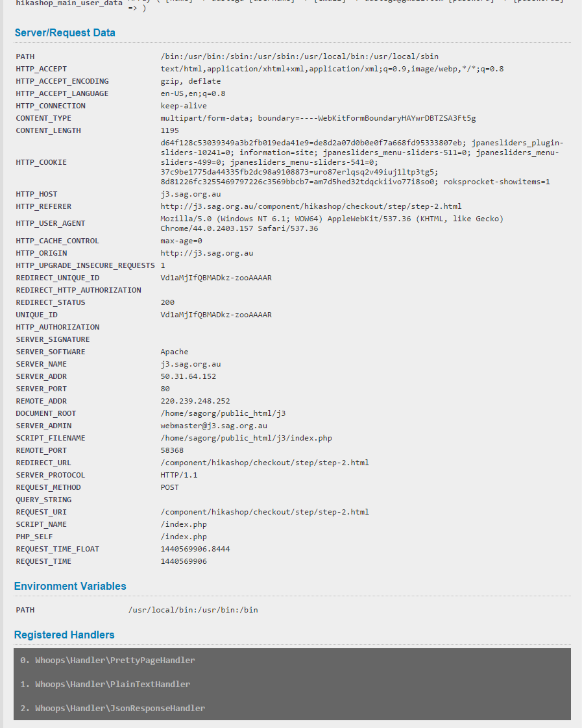Select the JsonResponseHandler handler entry
Screen dimensions: 582x728
(112, 709)
